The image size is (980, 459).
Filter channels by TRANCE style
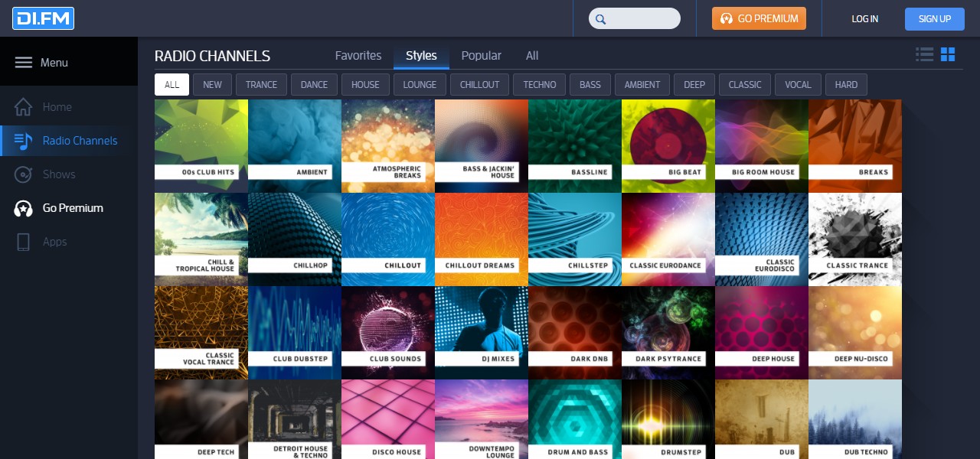click(261, 85)
